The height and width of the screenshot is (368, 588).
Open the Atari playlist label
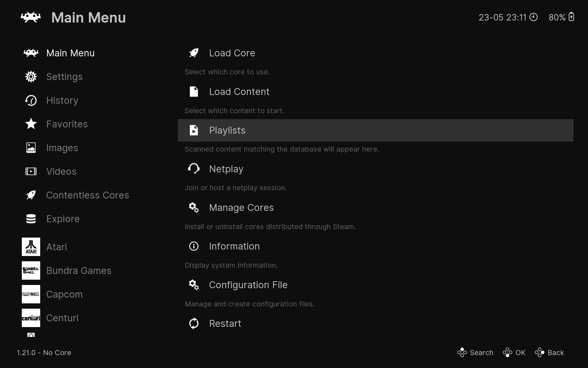tap(57, 247)
